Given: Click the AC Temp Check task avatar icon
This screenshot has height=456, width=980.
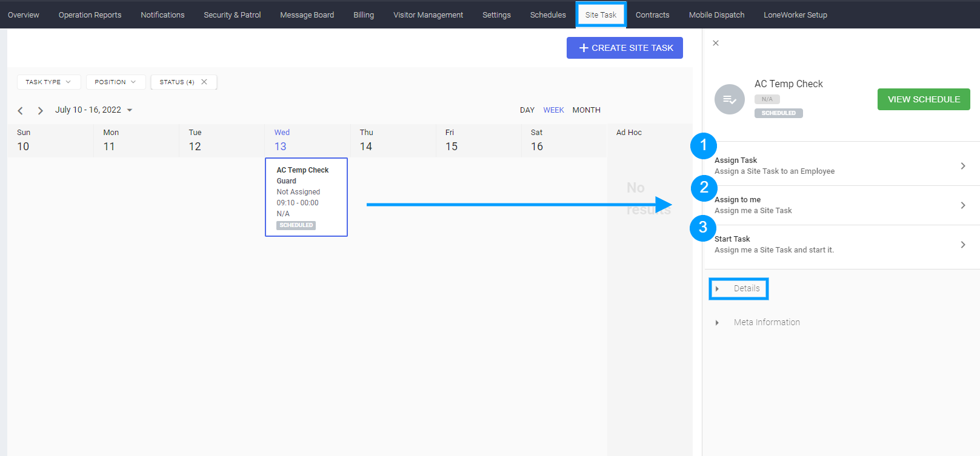Looking at the screenshot, I should [x=730, y=99].
